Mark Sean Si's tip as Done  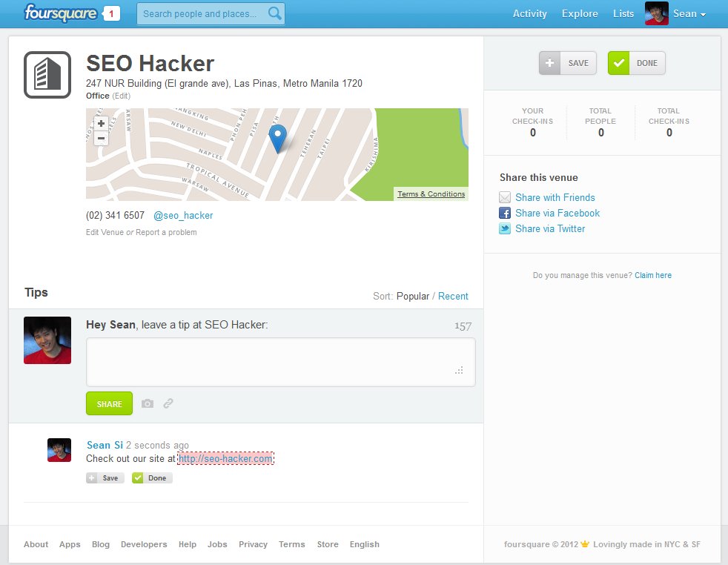click(151, 478)
